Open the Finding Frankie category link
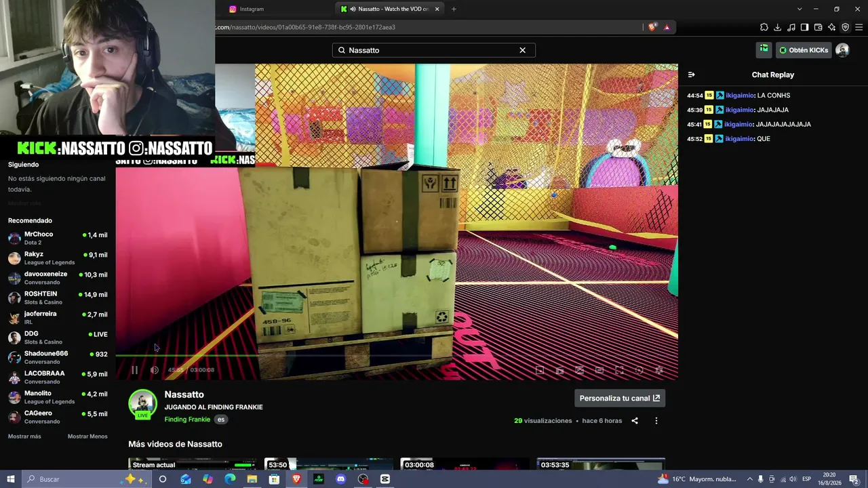 coord(187,420)
